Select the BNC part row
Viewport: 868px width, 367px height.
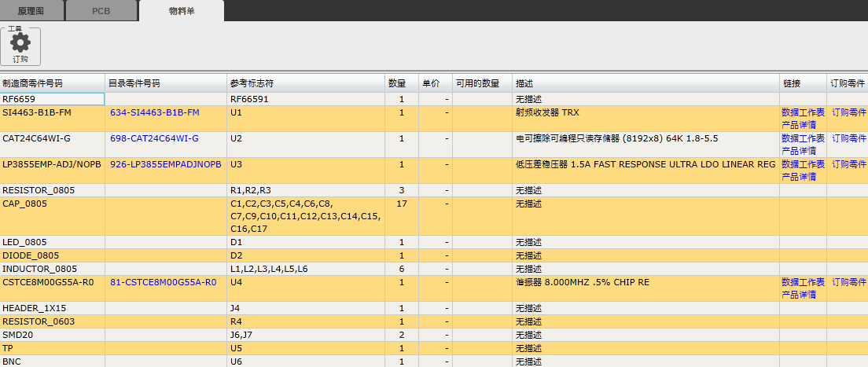[434, 361]
